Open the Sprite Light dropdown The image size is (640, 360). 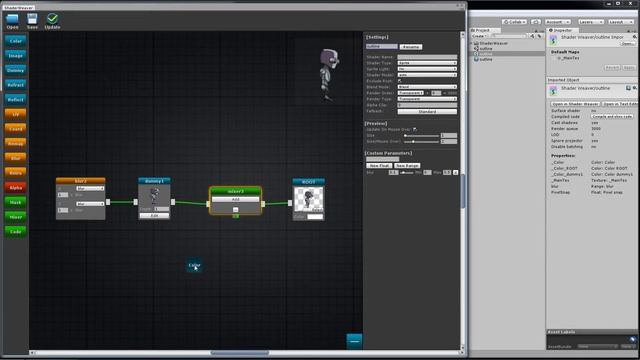point(427,69)
